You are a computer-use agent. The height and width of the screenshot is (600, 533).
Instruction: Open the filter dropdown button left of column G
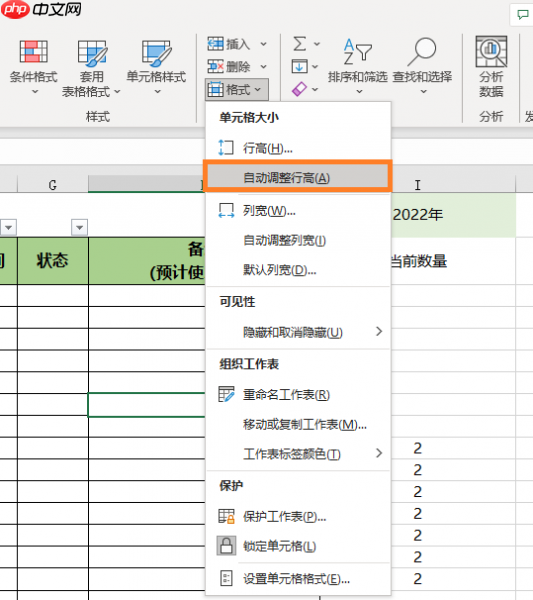8,228
